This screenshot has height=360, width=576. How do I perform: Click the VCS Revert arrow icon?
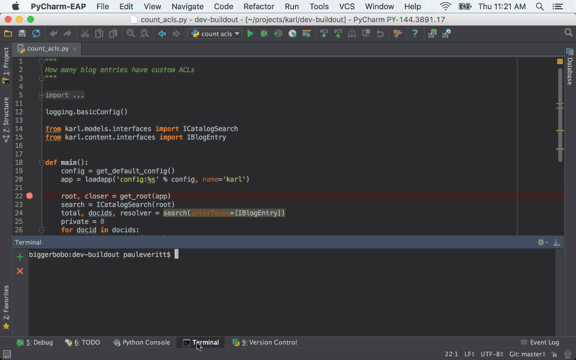click(x=380, y=34)
